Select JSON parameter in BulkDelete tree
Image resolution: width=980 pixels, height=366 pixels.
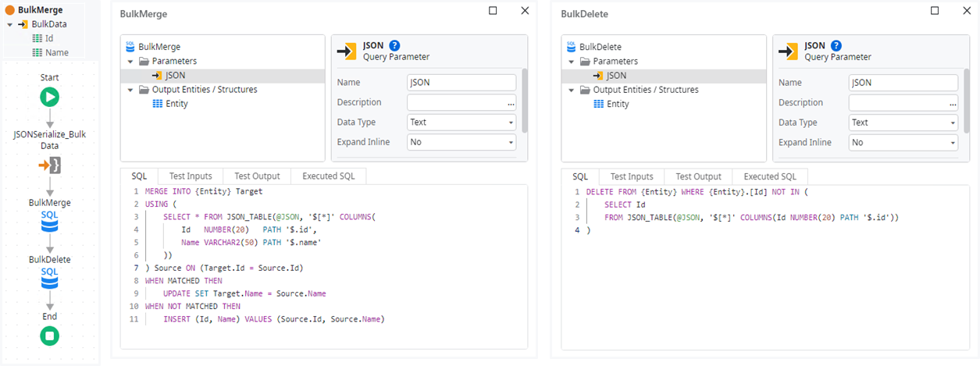(x=664, y=76)
